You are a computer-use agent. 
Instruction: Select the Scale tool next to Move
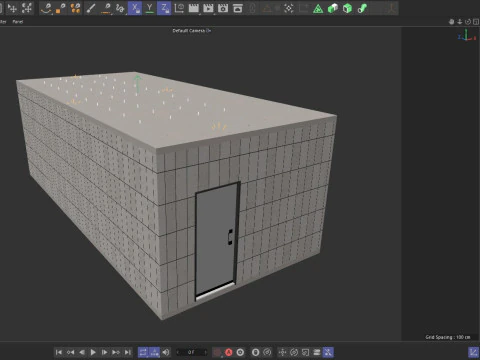coord(27,8)
